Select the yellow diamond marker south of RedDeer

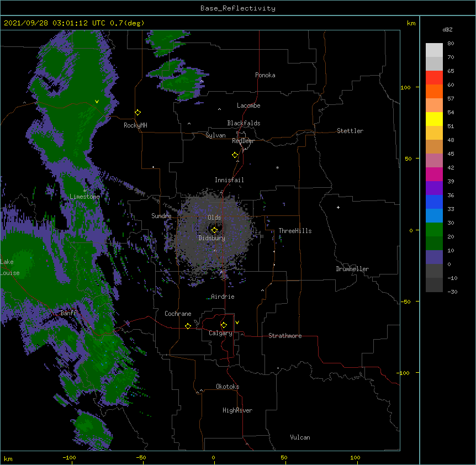(x=235, y=155)
